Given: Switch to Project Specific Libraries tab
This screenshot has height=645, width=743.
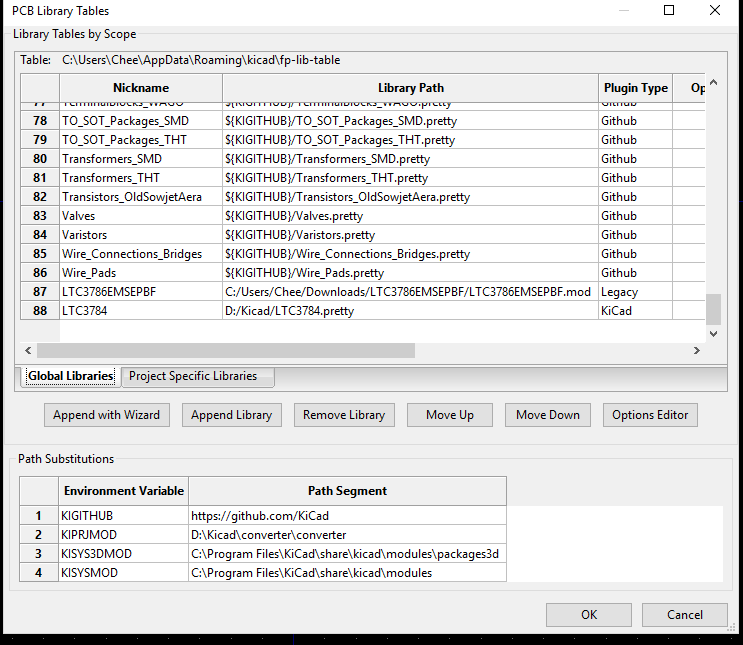Looking at the screenshot, I should coord(198,376).
